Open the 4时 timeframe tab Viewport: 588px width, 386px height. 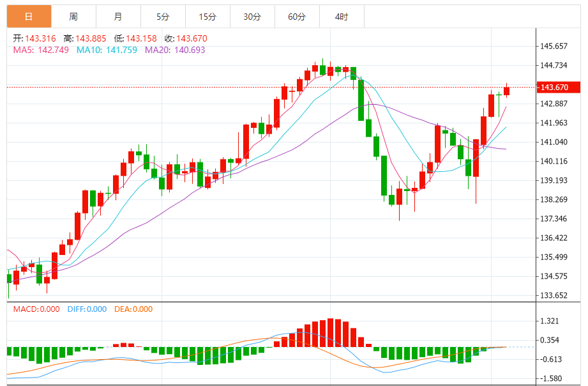coord(342,17)
